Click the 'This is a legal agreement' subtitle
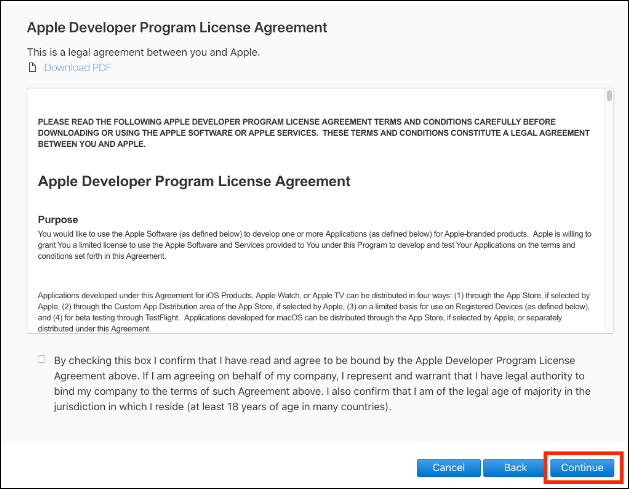The height and width of the screenshot is (489, 629). (x=130, y=52)
